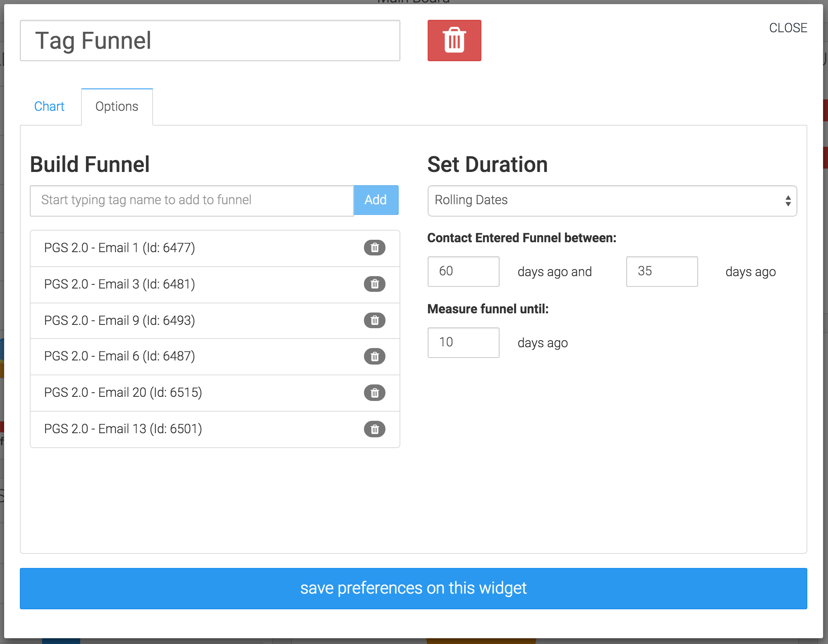Focus the tag name search field

tap(191, 200)
